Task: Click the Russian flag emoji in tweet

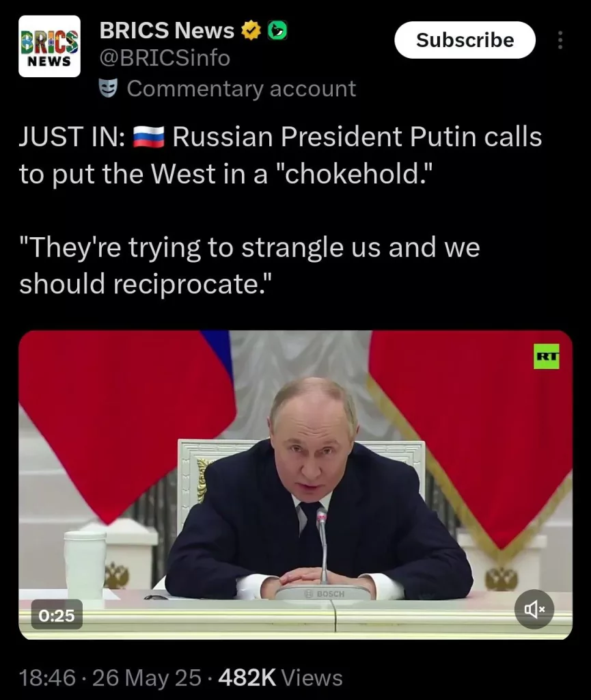Action: (148, 137)
